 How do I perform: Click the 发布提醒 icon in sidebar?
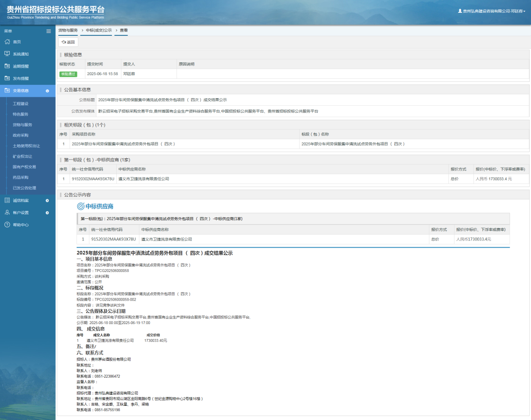tap(7, 78)
